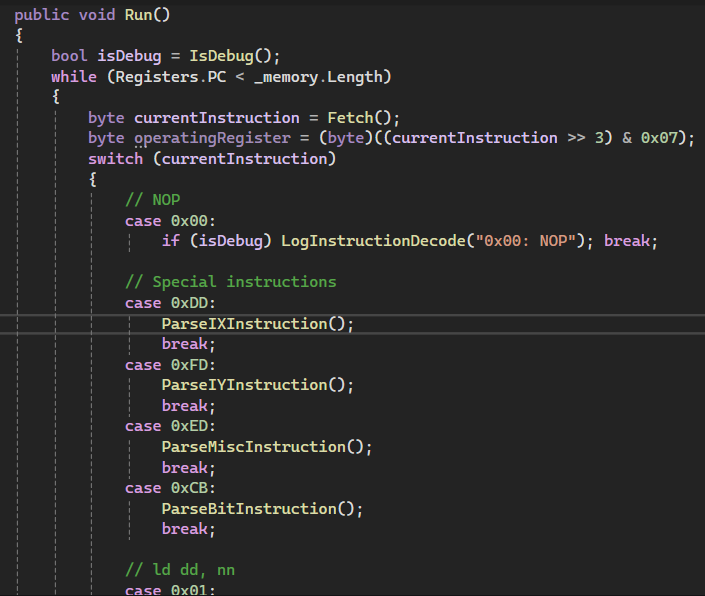Click the while keyword
This screenshot has height=596, width=705.
(x=74, y=77)
